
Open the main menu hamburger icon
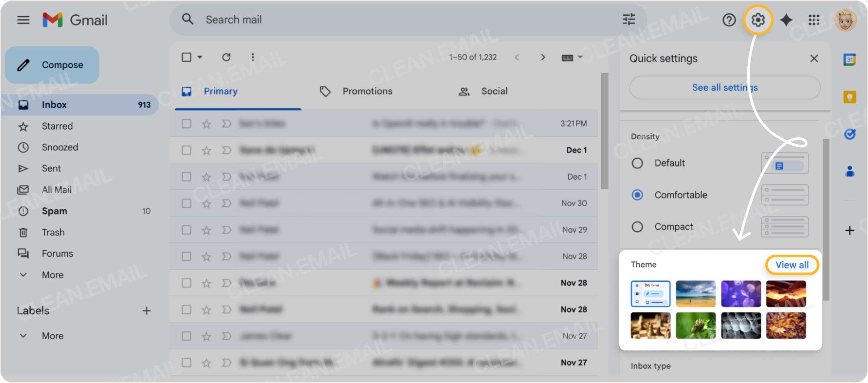(23, 20)
